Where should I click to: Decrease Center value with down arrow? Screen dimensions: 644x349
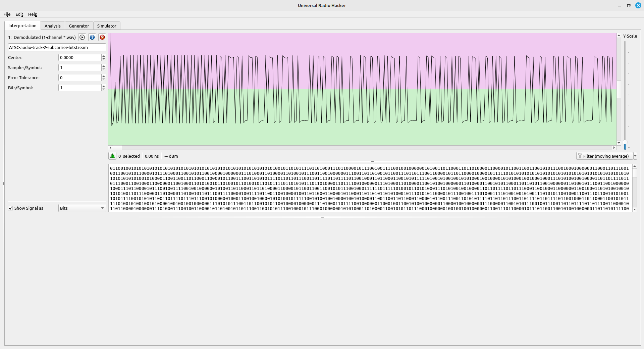coord(104,59)
